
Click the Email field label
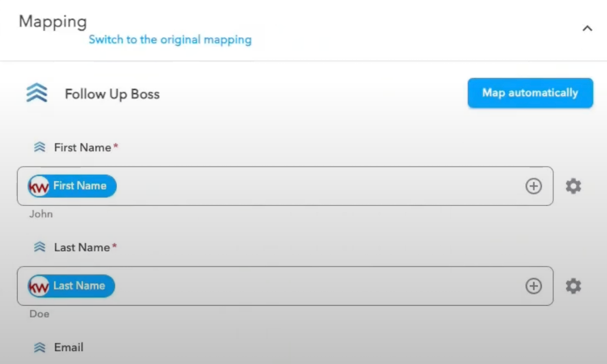(69, 347)
